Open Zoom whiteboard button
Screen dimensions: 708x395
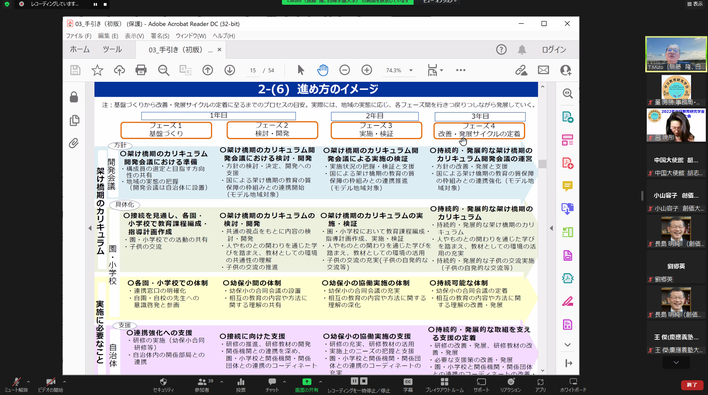pos(573,384)
